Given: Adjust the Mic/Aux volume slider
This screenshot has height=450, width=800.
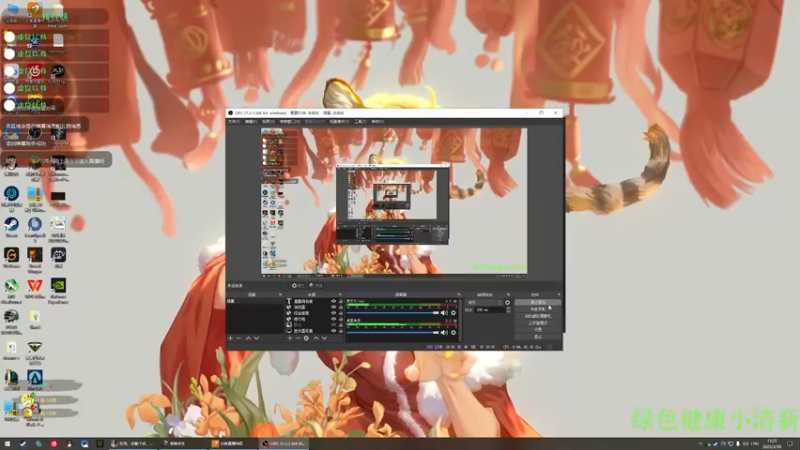Looking at the screenshot, I should click(x=392, y=313).
